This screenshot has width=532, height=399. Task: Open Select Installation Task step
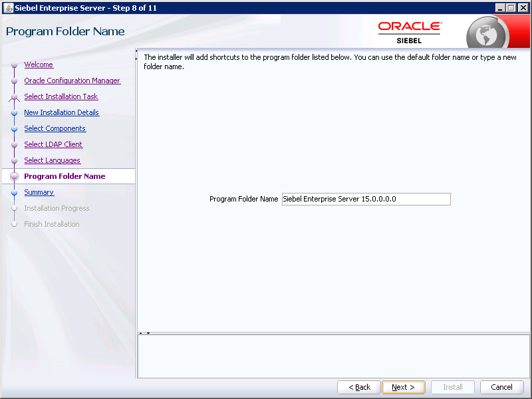coord(61,96)
